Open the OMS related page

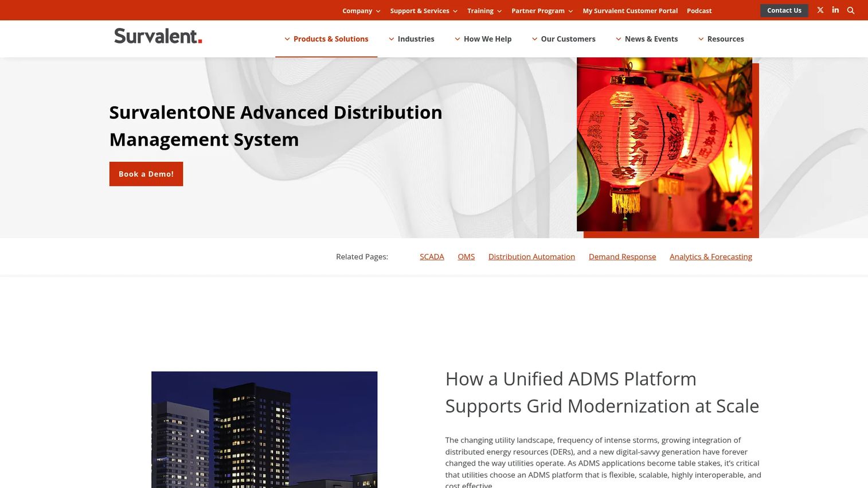(466, 257)
